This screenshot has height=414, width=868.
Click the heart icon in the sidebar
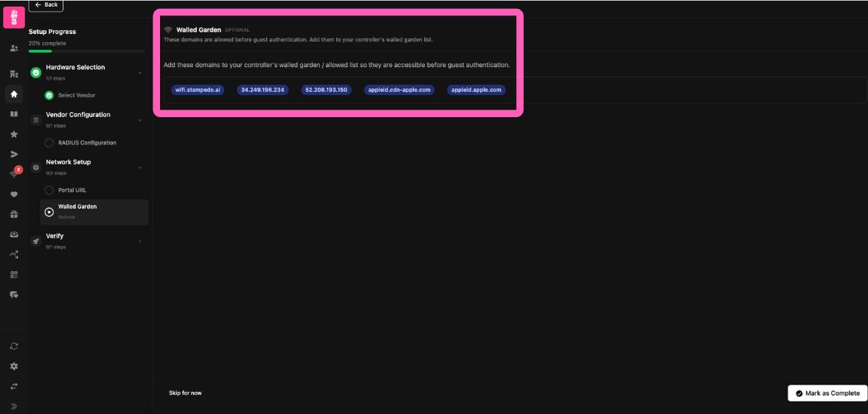click(14, 194)
